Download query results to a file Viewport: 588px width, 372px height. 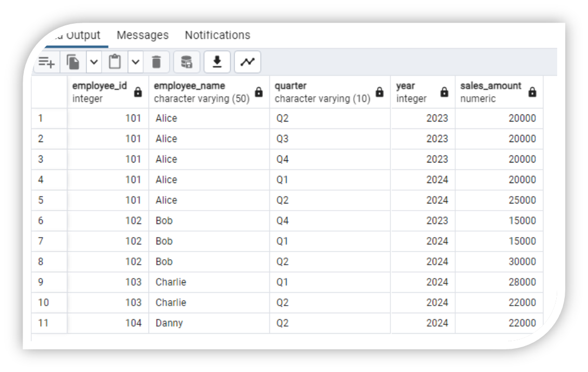(x=217, y=62)
